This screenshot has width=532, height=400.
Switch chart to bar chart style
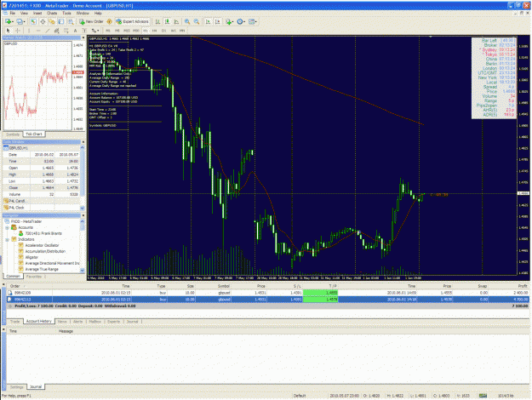click(x=157, y=21)
